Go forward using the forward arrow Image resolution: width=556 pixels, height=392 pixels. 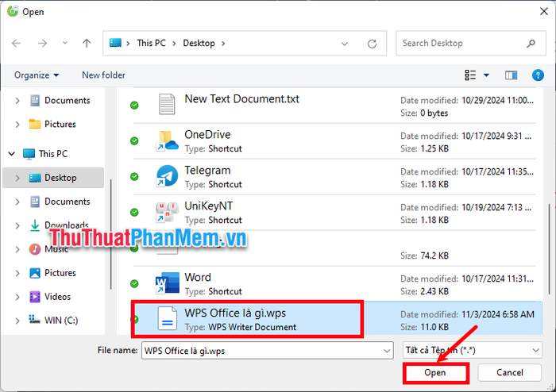[42, 43]
